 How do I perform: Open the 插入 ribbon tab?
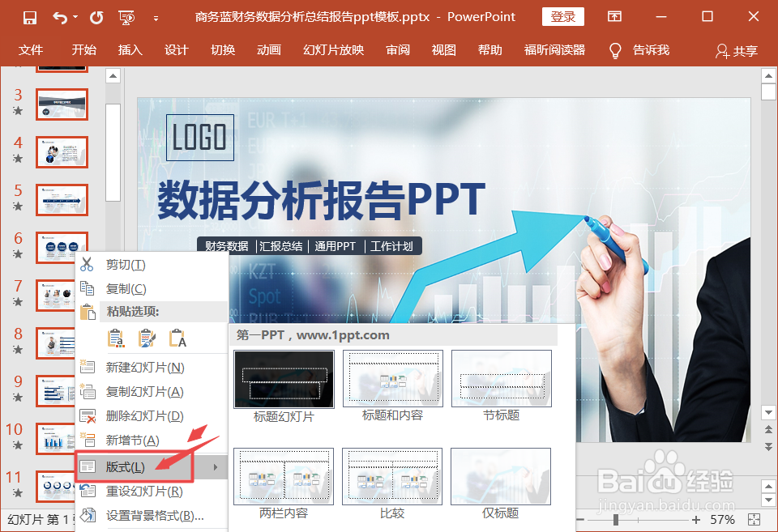click(x=130, y=50)
